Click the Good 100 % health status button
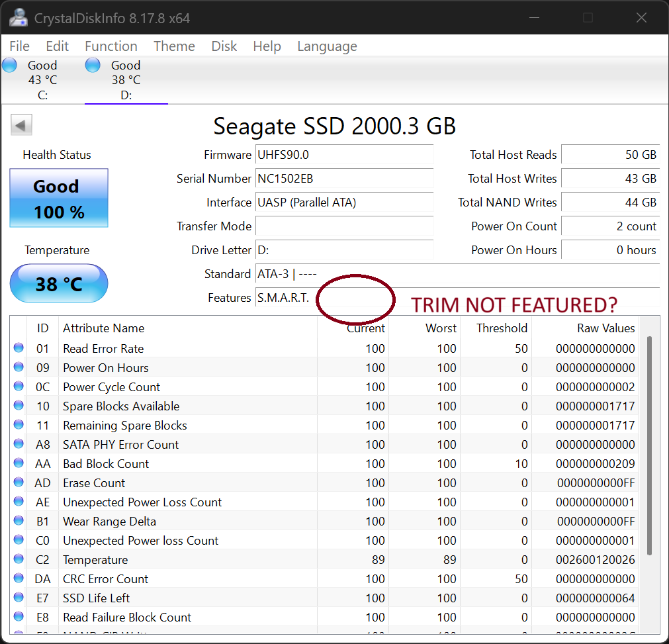The height and width of the screenshot is (644, 669). coord(59,198)
